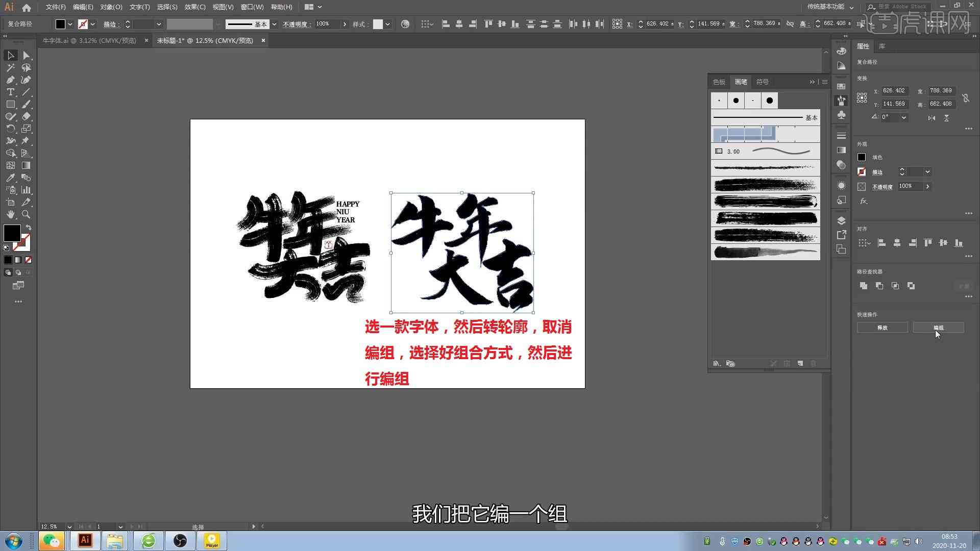Switch to the 色板 (Swatches) tab
The height and width of the screenshot is (551, 980).
tap(719, 81)
